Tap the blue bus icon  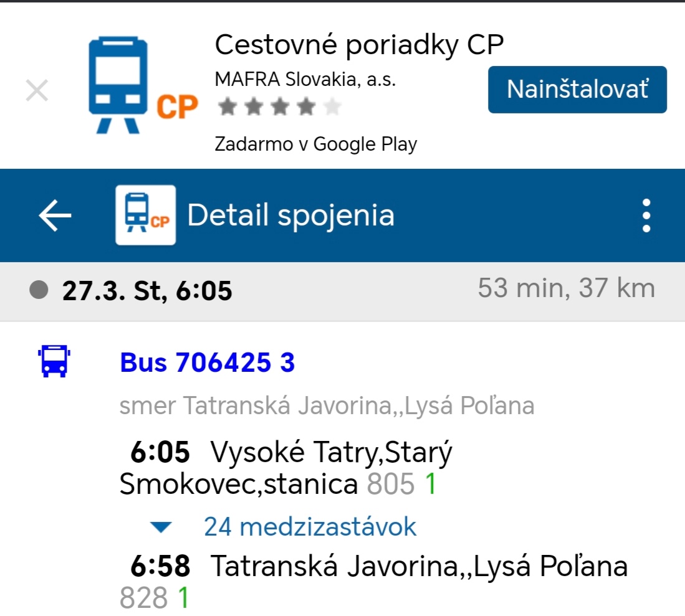[54, 362]
